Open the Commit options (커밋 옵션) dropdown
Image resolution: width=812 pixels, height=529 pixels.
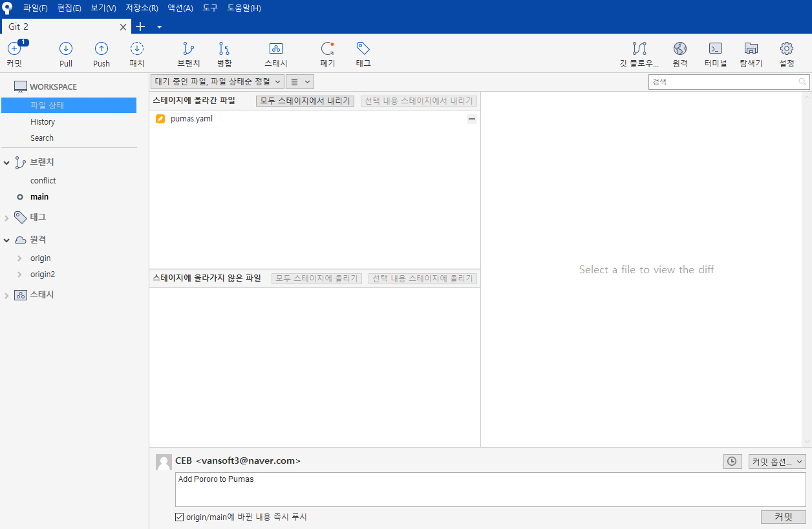(777, 461)
